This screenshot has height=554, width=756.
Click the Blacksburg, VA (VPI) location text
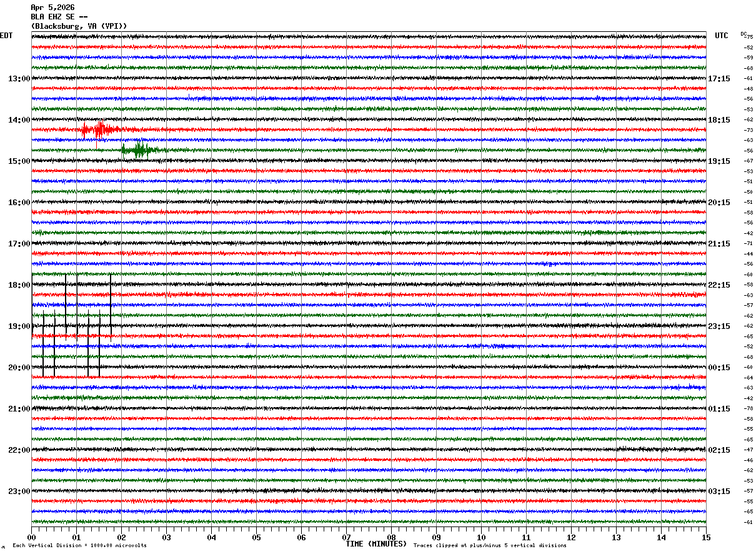pyautogui.click(x=79, y=26)
